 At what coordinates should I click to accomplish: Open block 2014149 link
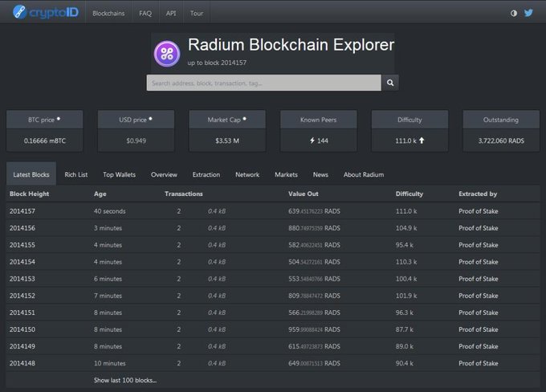coord(22,346)
